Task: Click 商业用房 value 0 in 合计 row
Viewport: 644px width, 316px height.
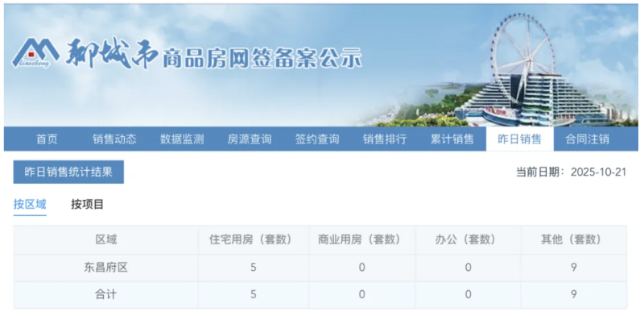Action: [x=361, y=294]
